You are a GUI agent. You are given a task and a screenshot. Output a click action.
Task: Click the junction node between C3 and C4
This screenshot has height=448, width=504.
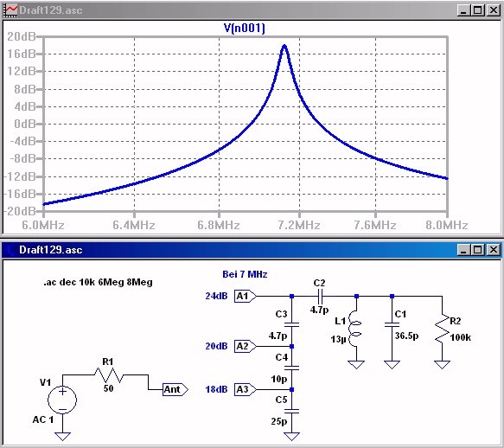point(291,346)
